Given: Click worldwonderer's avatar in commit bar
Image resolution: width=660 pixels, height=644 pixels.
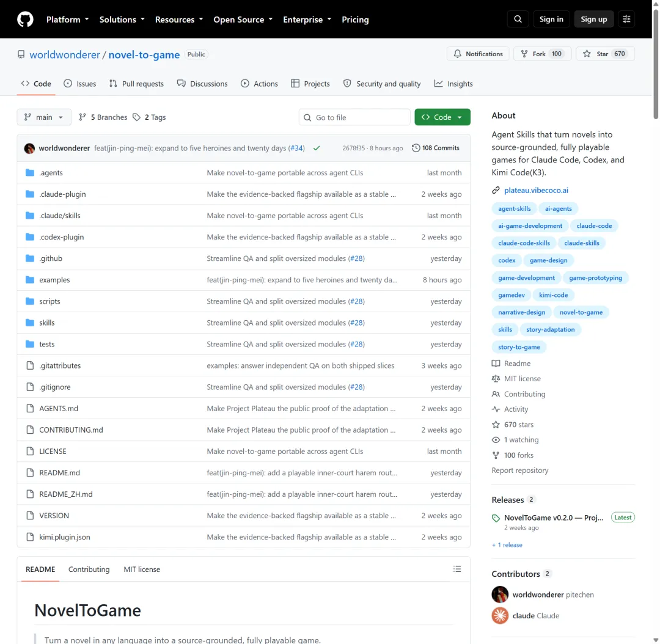Looking at the screenshot, I should click(x=29, y=148).
